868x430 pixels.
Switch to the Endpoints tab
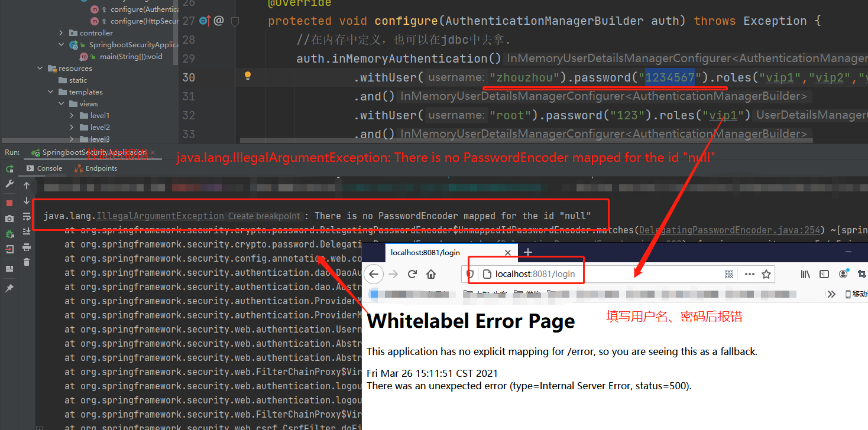[96, 168]
